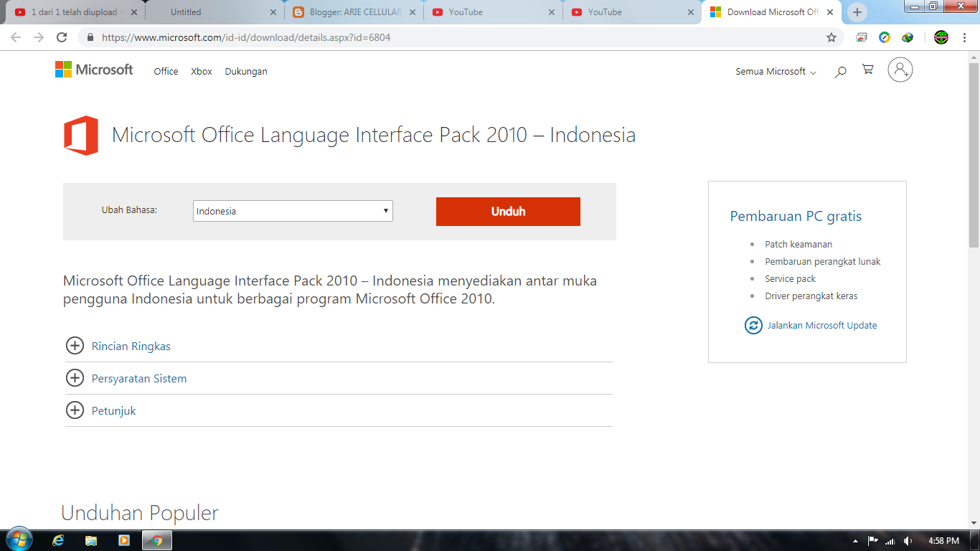
Task: Click the Chrome icon in the taskbar
Action: click(x=157, y=540)
